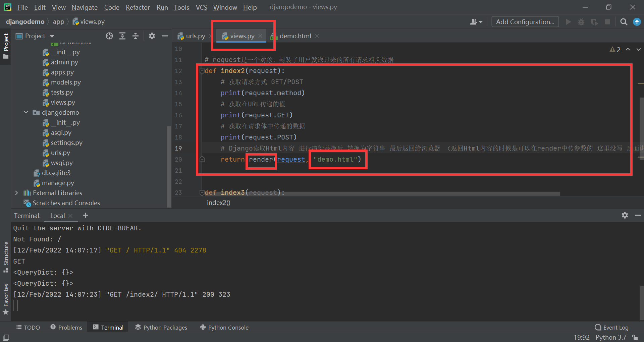Click Python 3.7 interpreter in status bar

(611, 337)
